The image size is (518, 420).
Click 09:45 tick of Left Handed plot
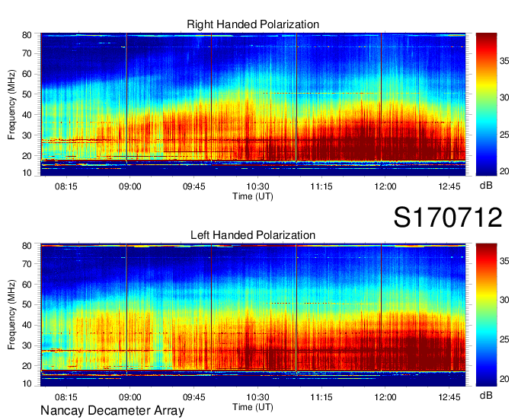point(194,397)
